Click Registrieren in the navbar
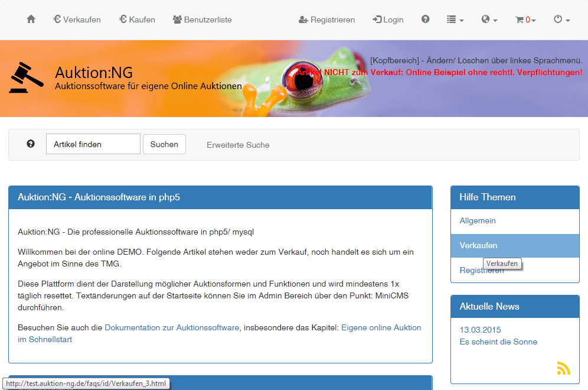This screenshot has height=390, width=588. [326, 19]
